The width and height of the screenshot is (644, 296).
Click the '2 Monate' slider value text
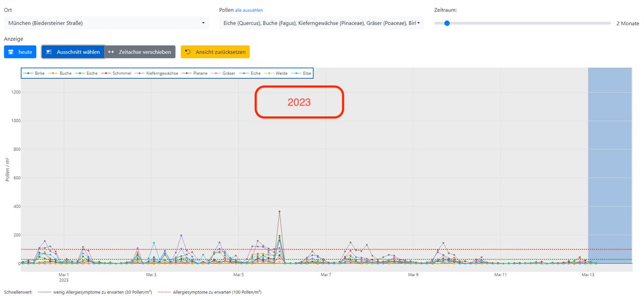click(x=627, y=23)
